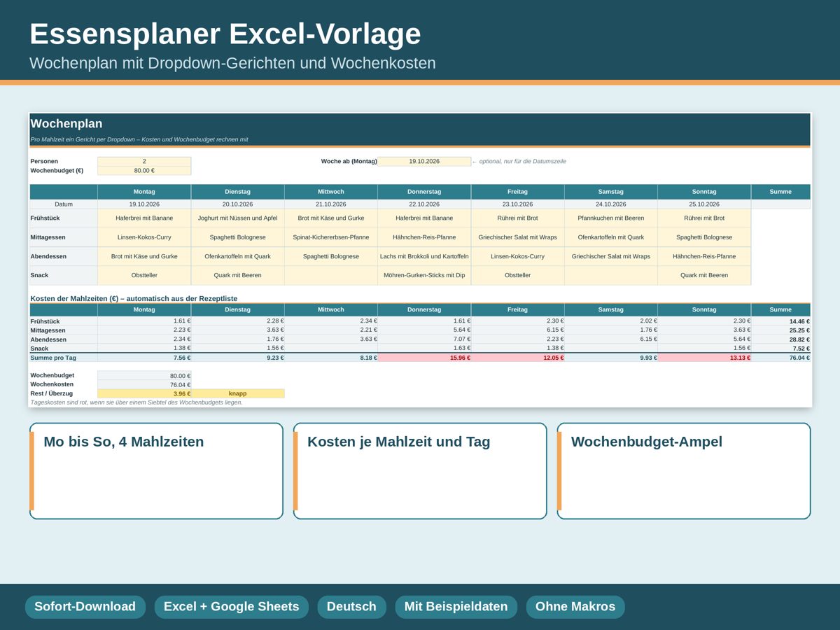Click the Excel + Google Sheets badge

click(231, 607)
